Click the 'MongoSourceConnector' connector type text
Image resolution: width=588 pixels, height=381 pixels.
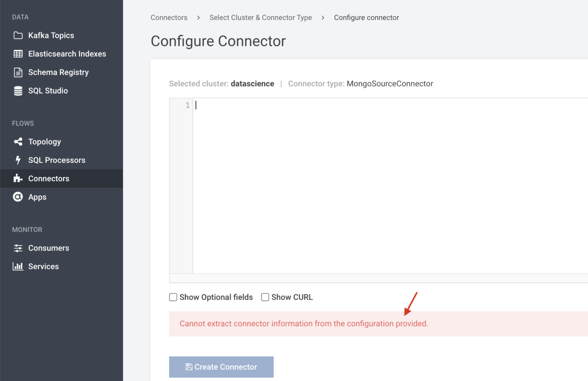click(390, 84)
